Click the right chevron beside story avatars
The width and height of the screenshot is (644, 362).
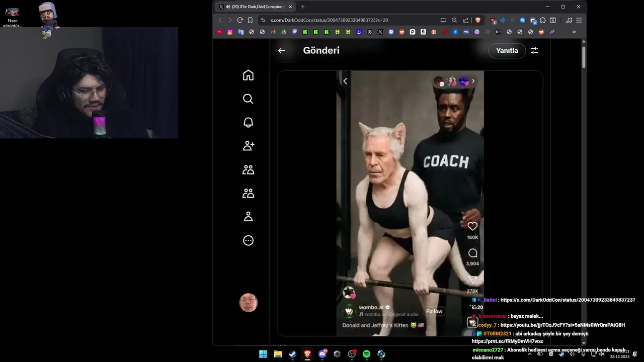tap(473, 81)
